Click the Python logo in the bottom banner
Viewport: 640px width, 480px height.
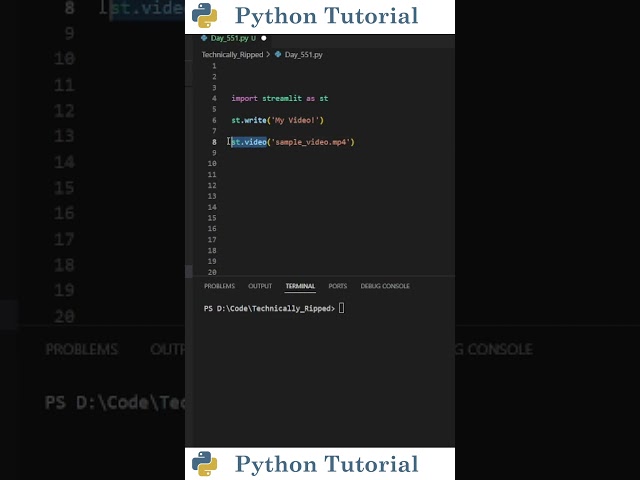(x=204, y=464)
